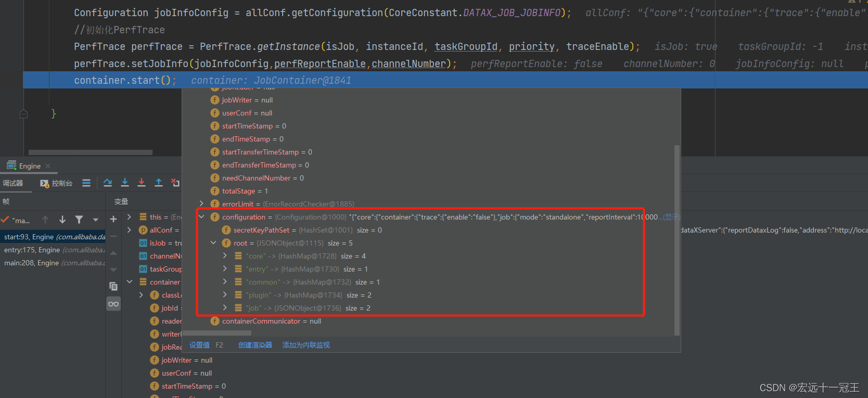Click field icon next to containerCommunicator

pos(215,321)
